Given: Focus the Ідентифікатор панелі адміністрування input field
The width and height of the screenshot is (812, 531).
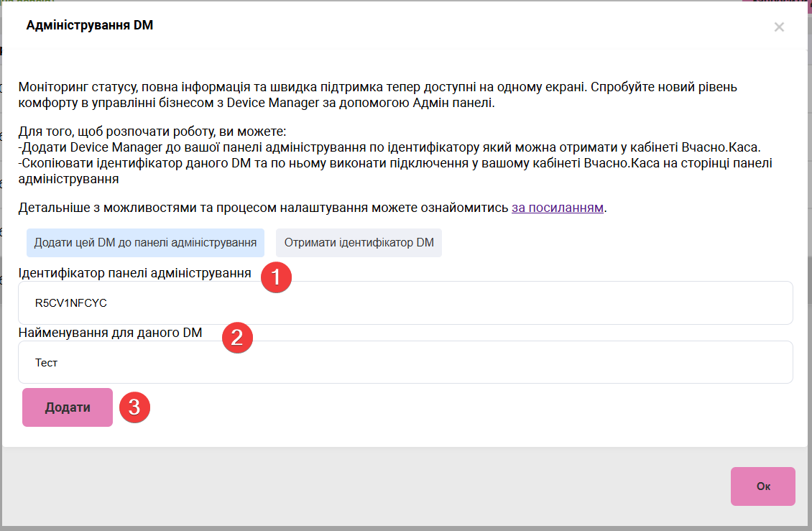Looking at the screenshot, I should point(405,303).
